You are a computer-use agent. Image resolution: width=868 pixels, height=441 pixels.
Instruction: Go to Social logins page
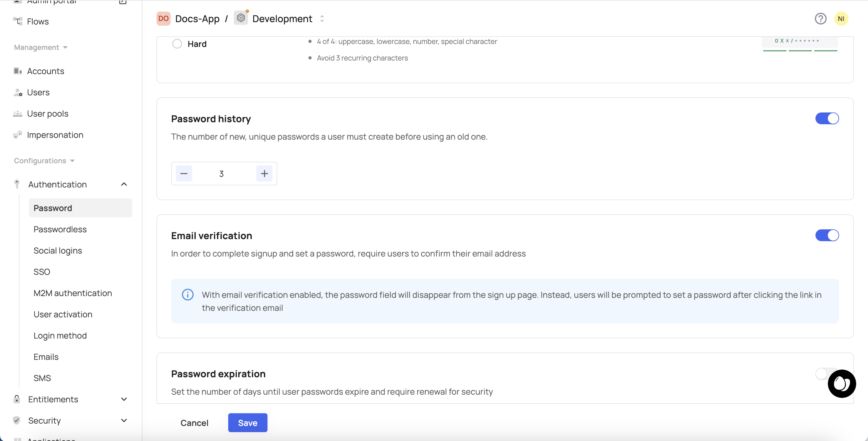tap(58, 251)
